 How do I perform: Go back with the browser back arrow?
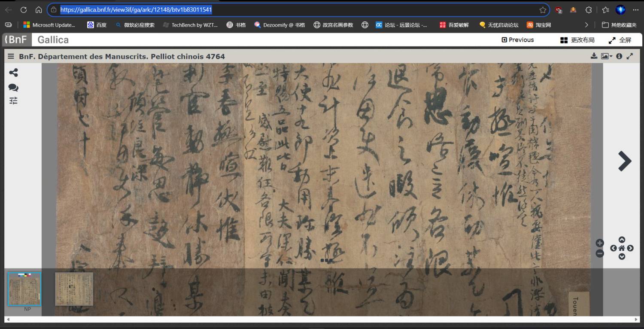[9, 9]
